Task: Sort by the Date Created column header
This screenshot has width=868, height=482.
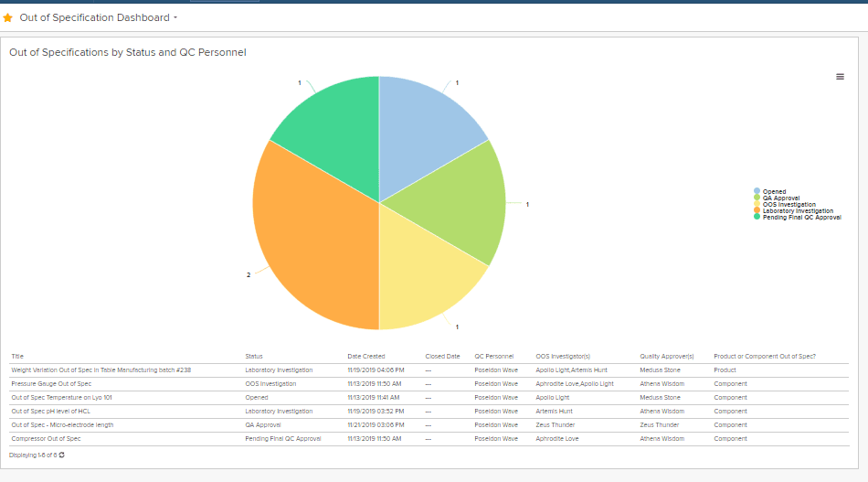Action: 365,356
